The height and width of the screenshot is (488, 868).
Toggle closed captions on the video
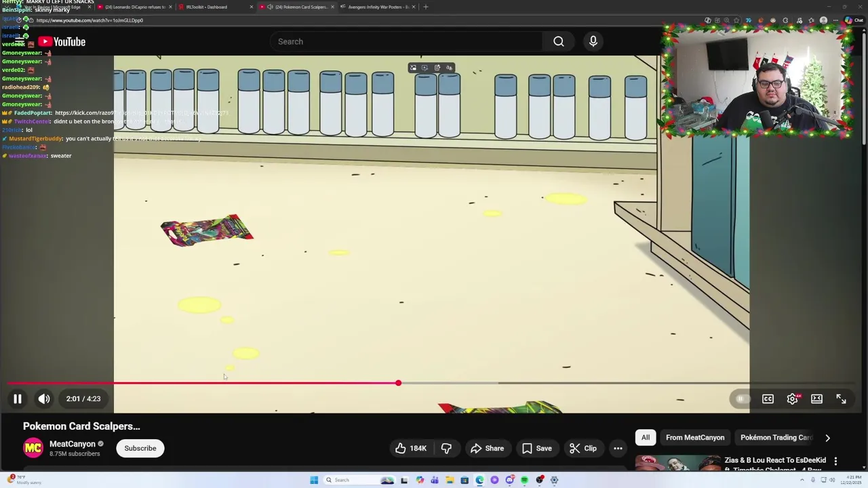(x=768, y=399)
